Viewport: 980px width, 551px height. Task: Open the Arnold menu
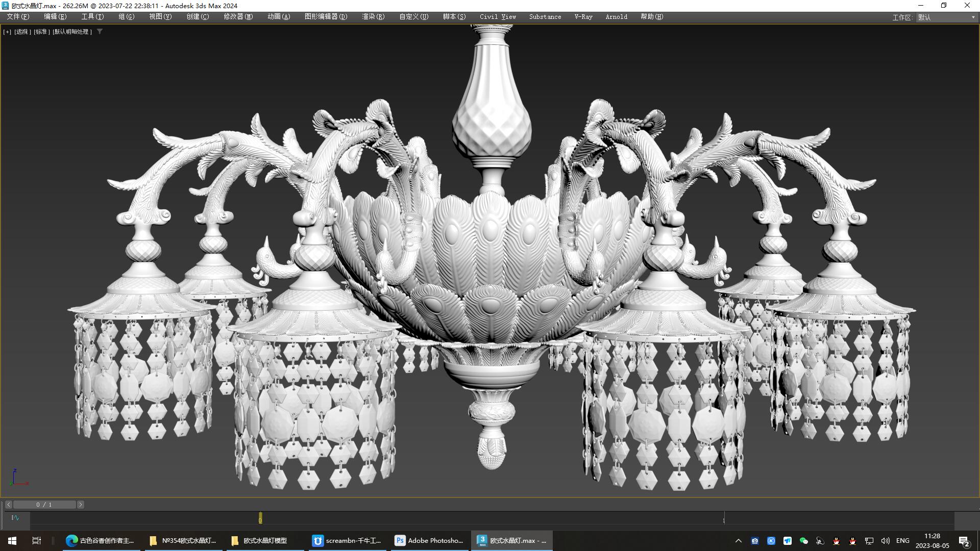[616, 16]
